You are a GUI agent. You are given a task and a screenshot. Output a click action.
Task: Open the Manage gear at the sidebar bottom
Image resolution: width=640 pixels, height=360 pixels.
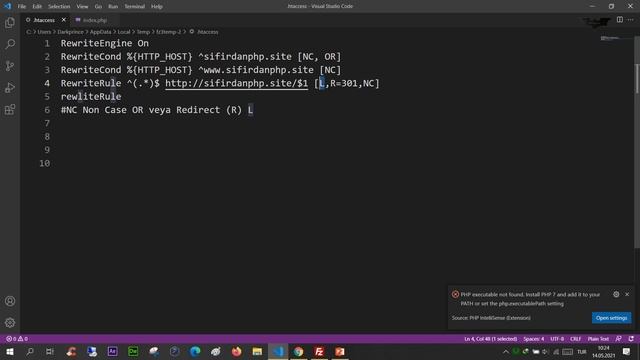click(x=10, y=323)
